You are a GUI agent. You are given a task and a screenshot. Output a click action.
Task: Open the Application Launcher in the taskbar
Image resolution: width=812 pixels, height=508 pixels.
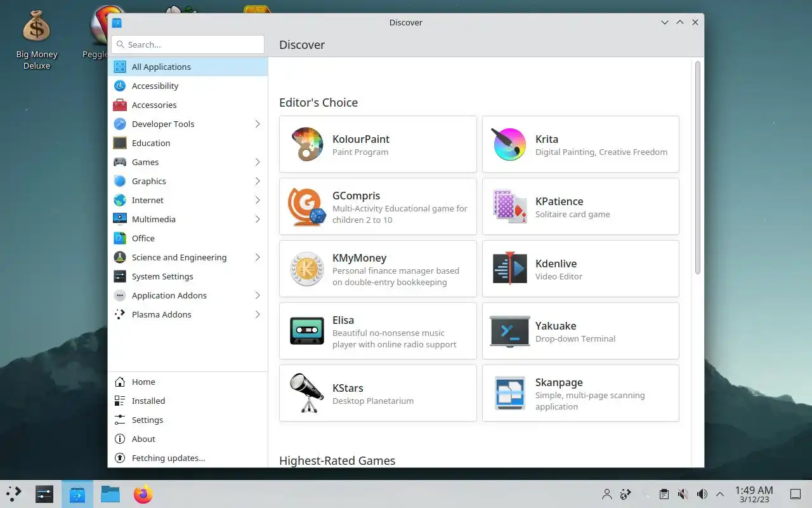(14, 494)
